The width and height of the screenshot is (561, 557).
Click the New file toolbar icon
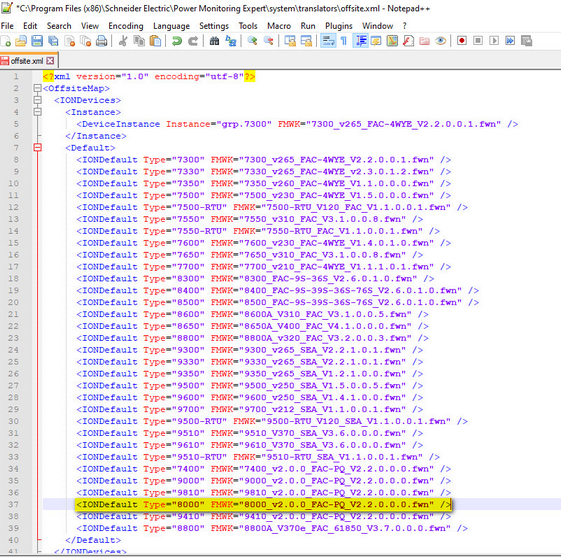(6, 41)
